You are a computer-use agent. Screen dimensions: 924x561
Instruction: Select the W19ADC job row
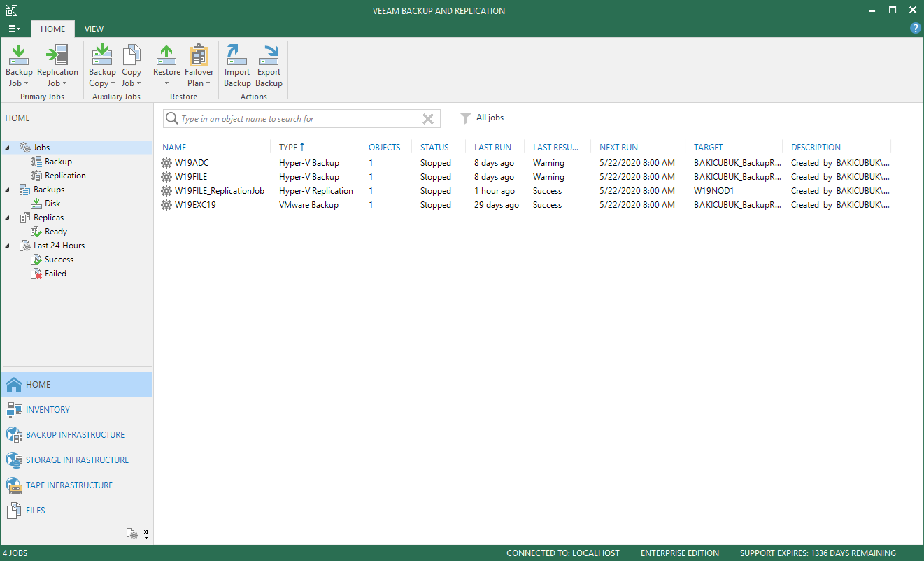pos(526,163)
